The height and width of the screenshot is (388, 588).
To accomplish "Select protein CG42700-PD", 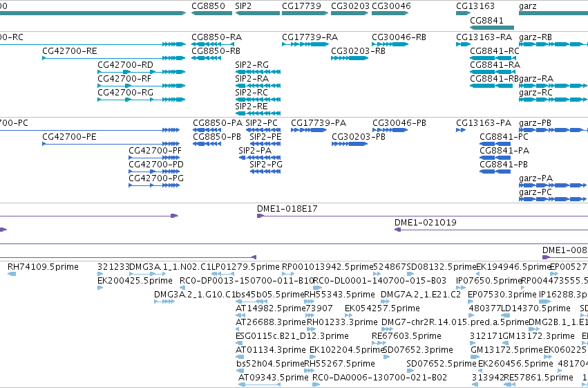I will pyautogui.click(x=154, y=172).
